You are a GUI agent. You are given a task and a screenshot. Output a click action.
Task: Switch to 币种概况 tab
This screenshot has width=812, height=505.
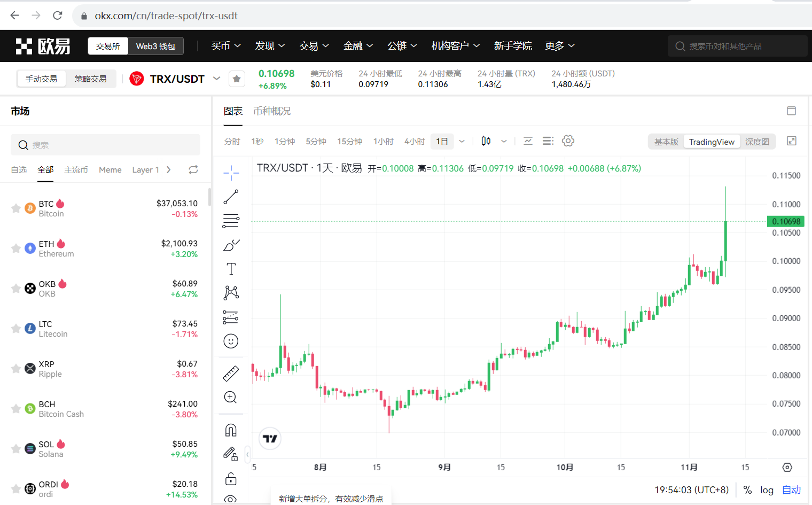tap(272, 111)
